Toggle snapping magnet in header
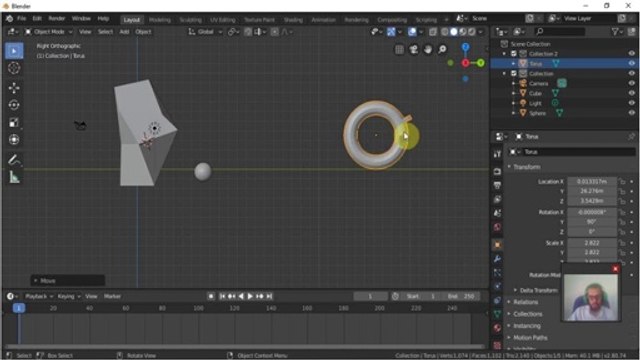 tap(248, 31)
